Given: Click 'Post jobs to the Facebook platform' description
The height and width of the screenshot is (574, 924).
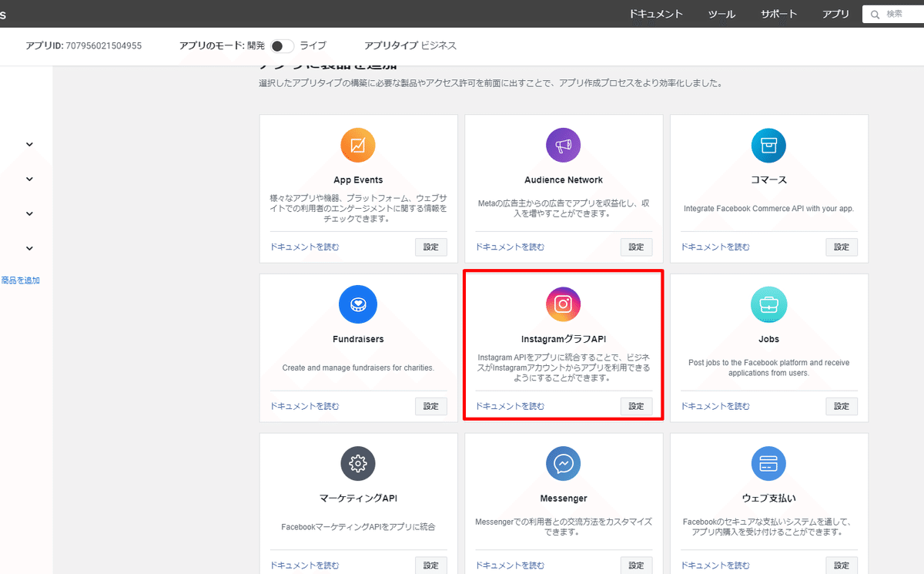Looking at the screenshot, I should [x=768, y=368].
